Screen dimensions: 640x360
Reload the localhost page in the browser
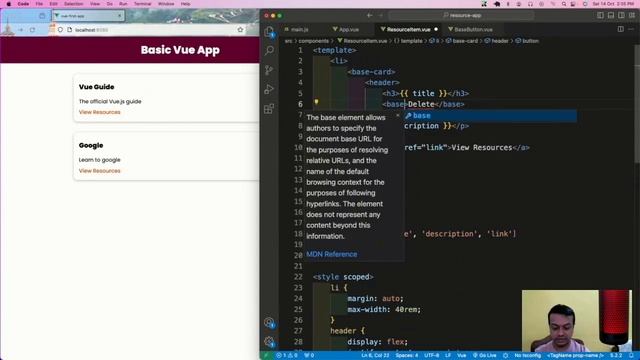[x=32, y=30]
